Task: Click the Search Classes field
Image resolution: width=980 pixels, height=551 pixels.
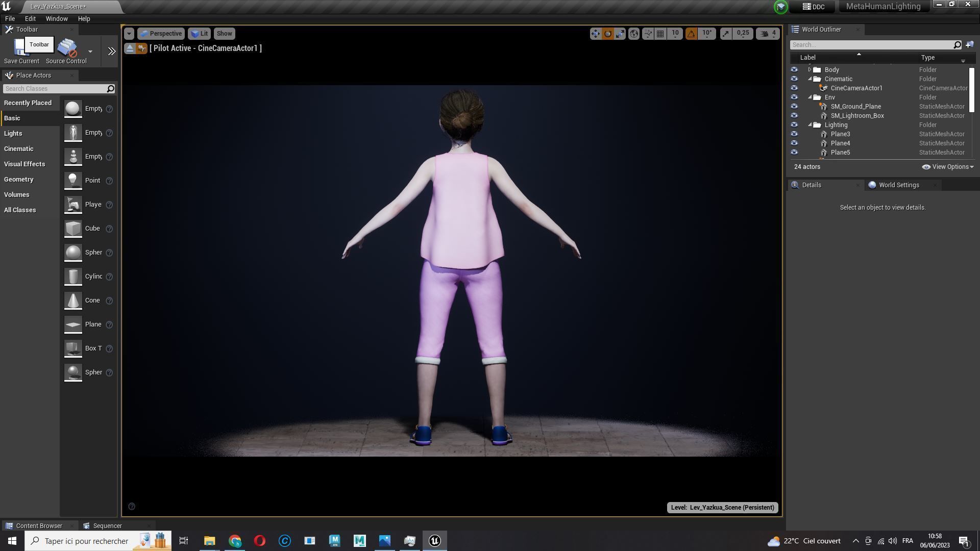Action: coord(54,89)
